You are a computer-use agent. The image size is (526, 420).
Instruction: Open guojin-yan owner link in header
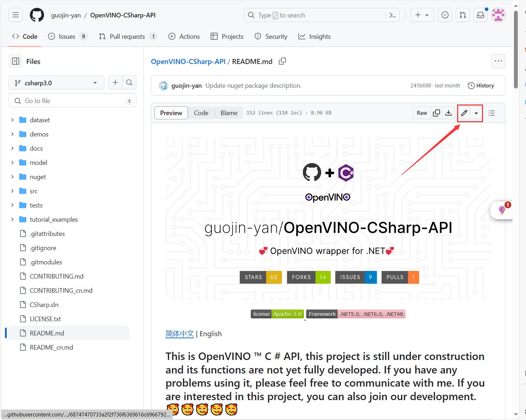click(x=66, y=15)
